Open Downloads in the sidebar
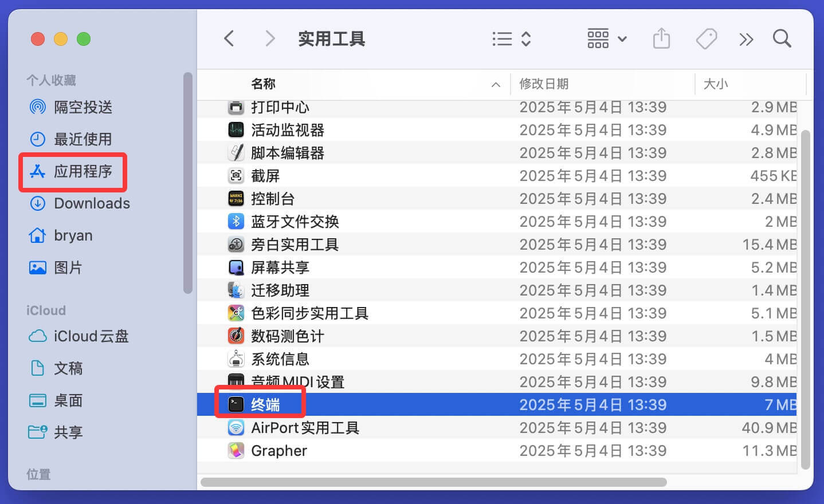The image size is (824, 504). click(x=92, y=203)
